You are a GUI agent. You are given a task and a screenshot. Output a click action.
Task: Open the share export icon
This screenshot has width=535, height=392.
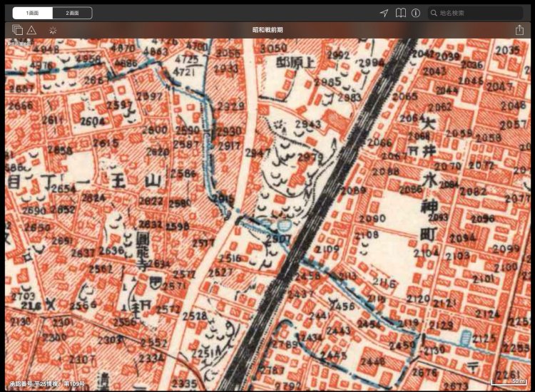519,30
